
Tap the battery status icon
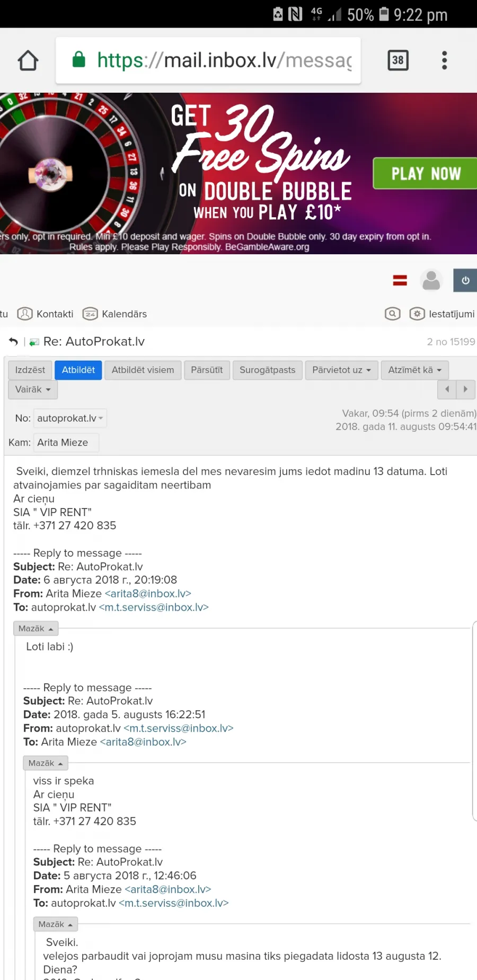pos(384,14)
